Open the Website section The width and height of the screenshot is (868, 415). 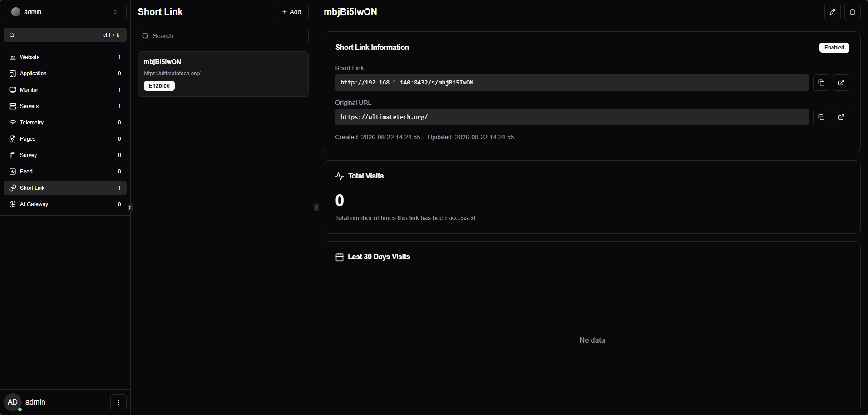tap(65, 57)
